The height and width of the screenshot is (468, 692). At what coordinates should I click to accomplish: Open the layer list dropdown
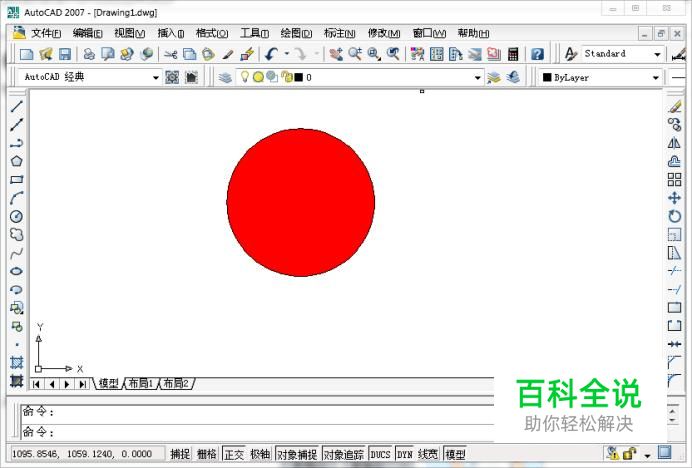[x=478, y=78]
